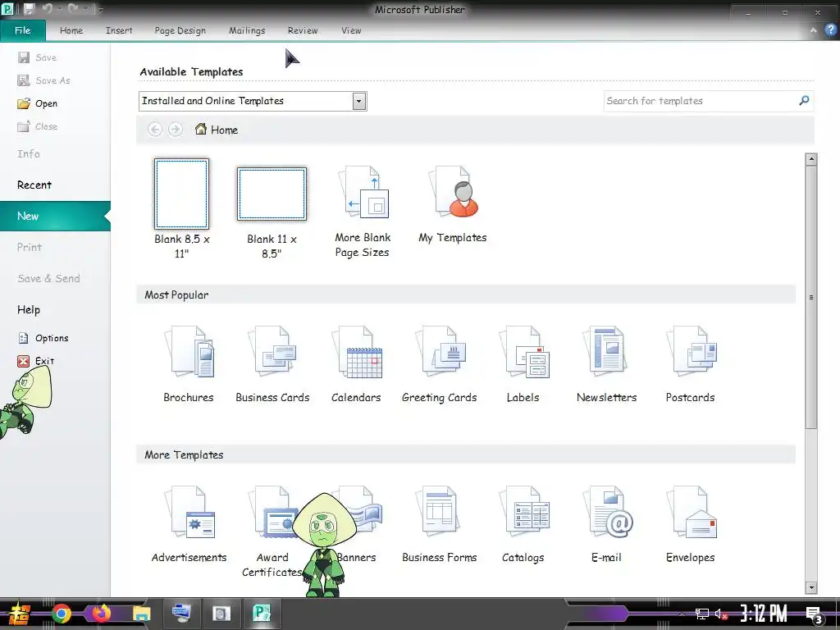Click the search magnifier icon
840x630 pixels.
click(x=804, y=101)
